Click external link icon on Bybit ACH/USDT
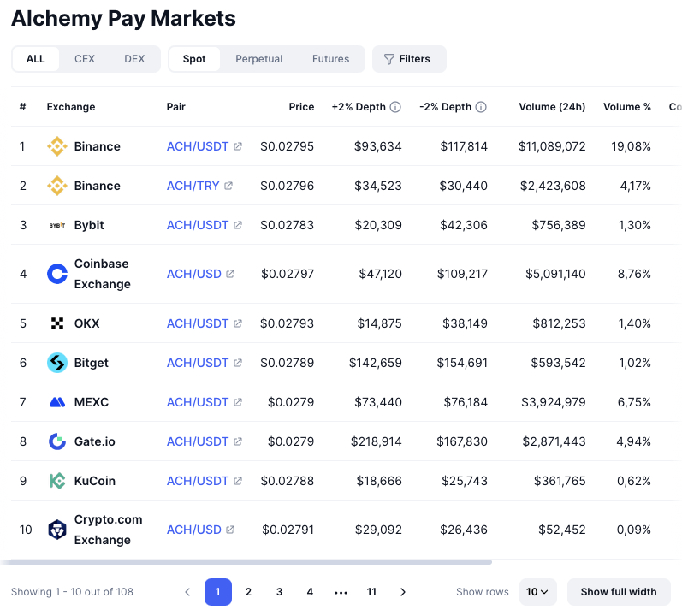 pos(238,225)
